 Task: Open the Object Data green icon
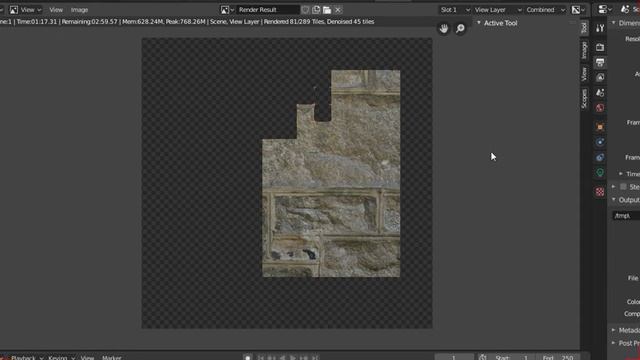pos(600,172)
